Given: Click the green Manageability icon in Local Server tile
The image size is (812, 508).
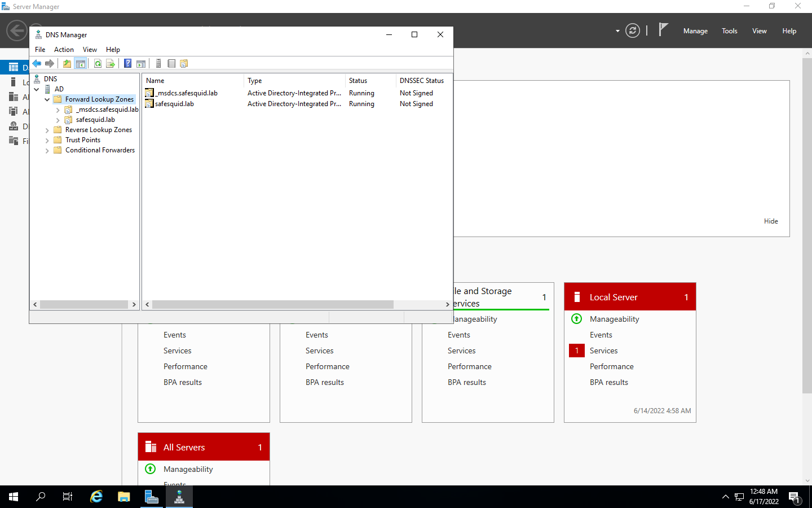Looking at the screenshot, I should (576, 319).
